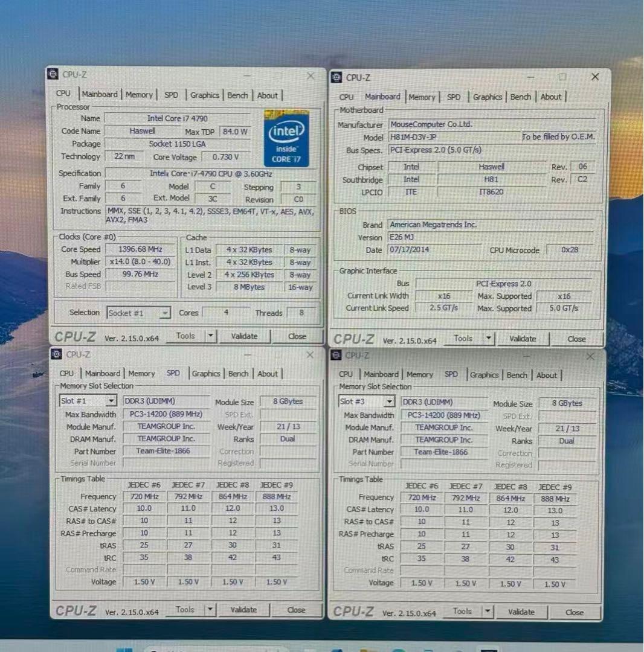Select Memory tab in the Motherboard window

pos(422,97)
